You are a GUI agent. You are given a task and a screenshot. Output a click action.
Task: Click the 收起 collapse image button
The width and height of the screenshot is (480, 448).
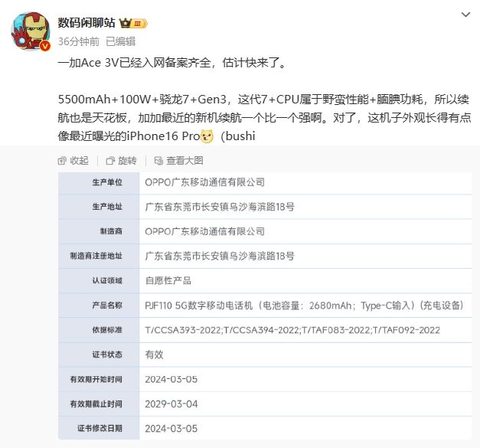pos(73,161)
